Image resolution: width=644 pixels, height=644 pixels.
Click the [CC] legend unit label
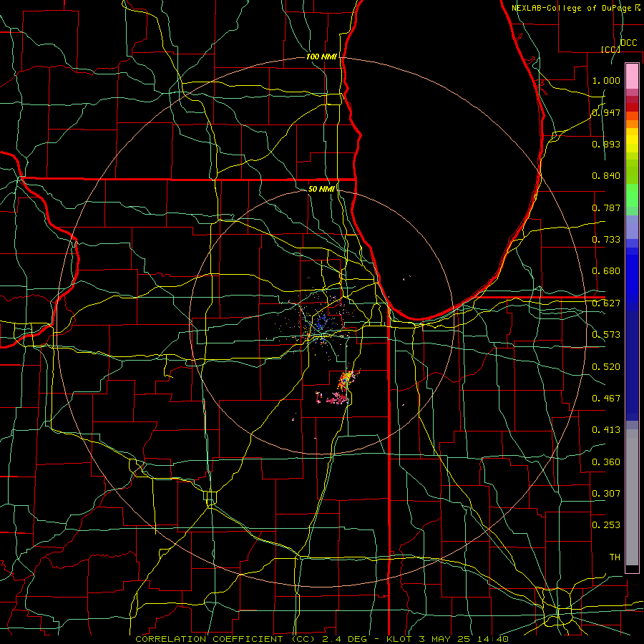click(x=610, y=49)
